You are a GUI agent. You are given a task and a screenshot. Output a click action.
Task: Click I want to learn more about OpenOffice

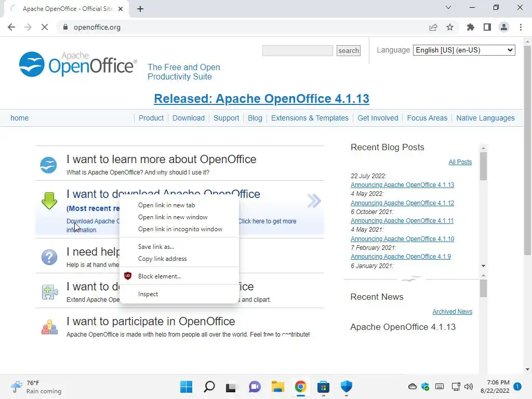(x=162, y=159)
